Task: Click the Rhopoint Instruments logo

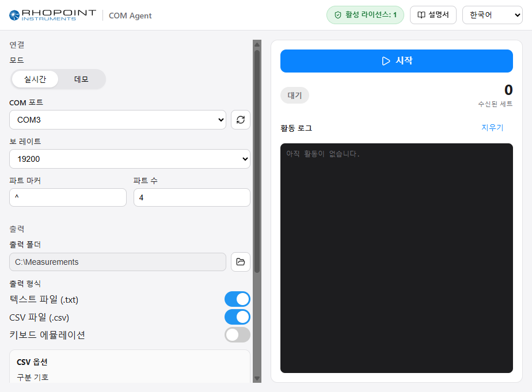Action: [52, 16]
